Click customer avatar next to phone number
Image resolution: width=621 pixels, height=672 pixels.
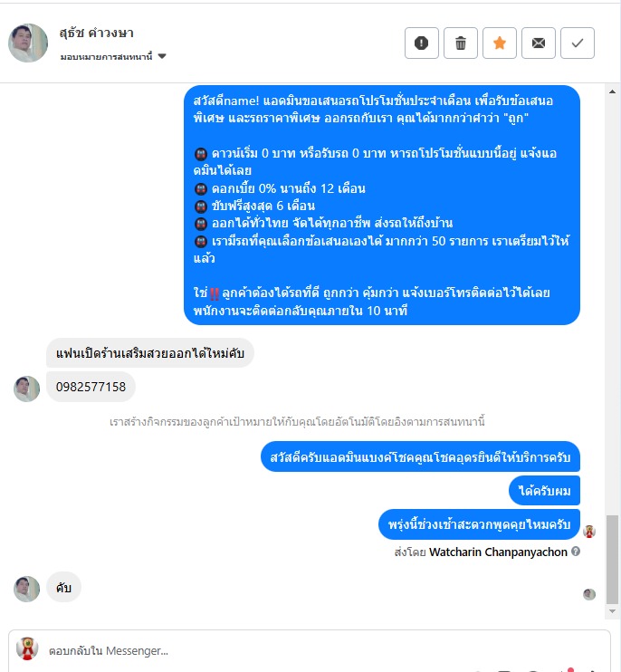point(26,389)
